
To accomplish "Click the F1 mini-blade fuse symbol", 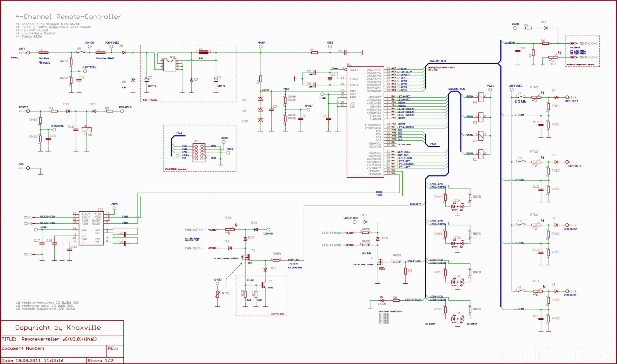I will coord(43,52).
